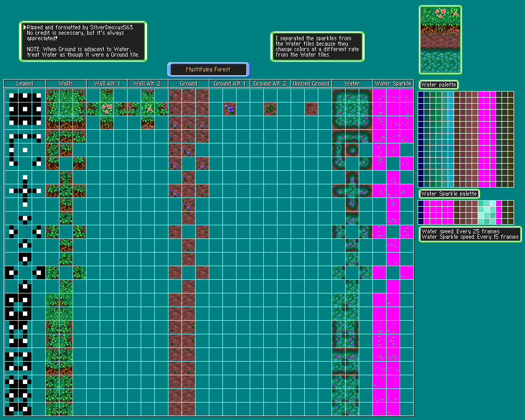Select the Wall Alt. 2 column header
This screenshot has height=420, width=525.
tap(148, 84)
